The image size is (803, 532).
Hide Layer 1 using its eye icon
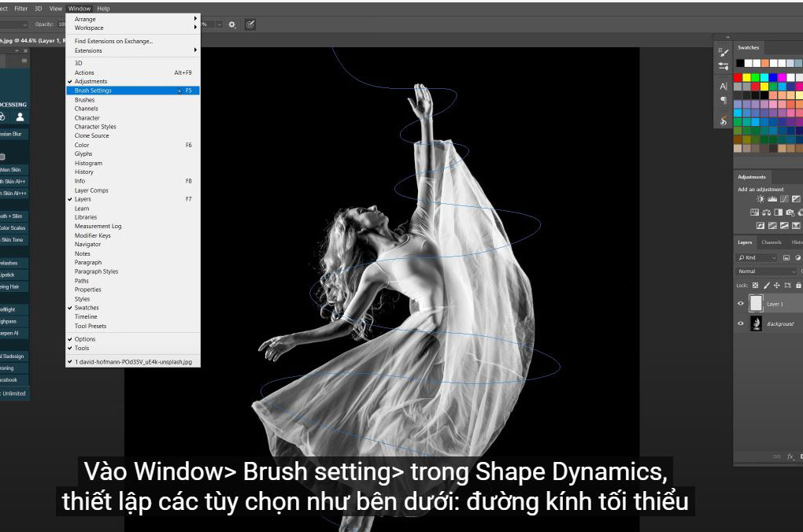coord(740,304)
